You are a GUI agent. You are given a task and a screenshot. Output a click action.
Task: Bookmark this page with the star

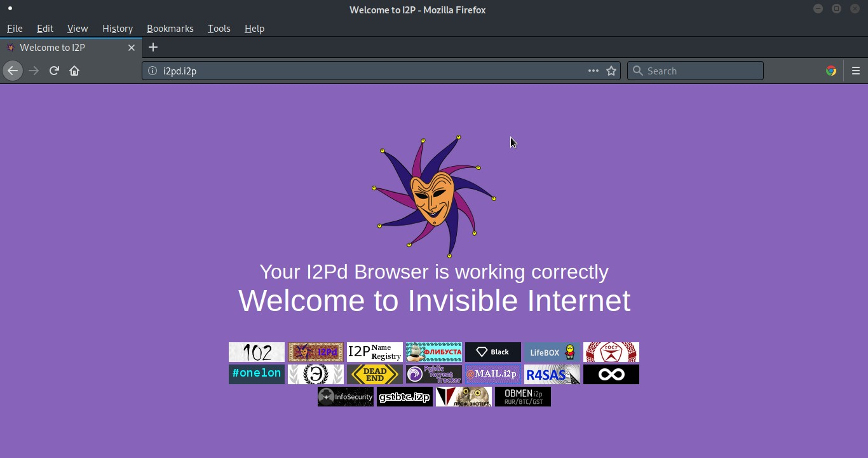[x=611, y=71]
